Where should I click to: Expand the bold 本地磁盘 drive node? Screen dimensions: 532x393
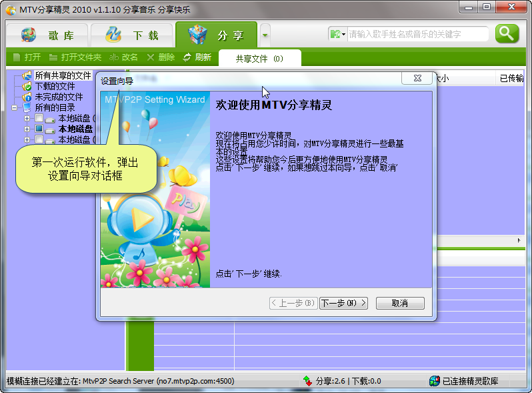click(x=27, y=129)
